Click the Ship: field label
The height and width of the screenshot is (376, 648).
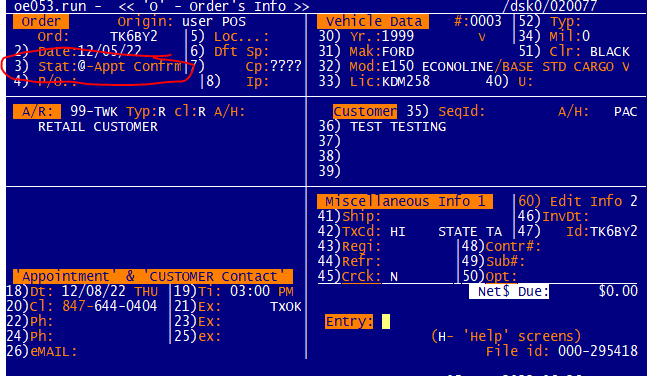coord(361,217)
